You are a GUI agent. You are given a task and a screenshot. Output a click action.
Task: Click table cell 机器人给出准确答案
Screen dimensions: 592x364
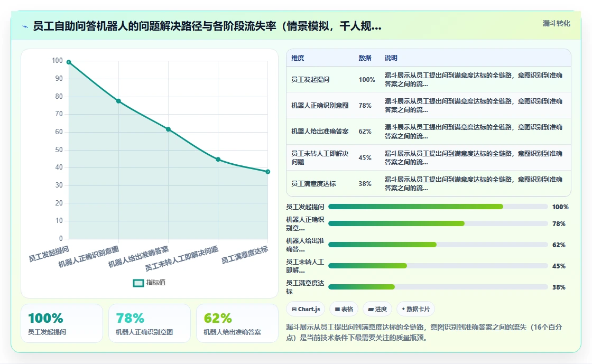click(x=320, y=132)
